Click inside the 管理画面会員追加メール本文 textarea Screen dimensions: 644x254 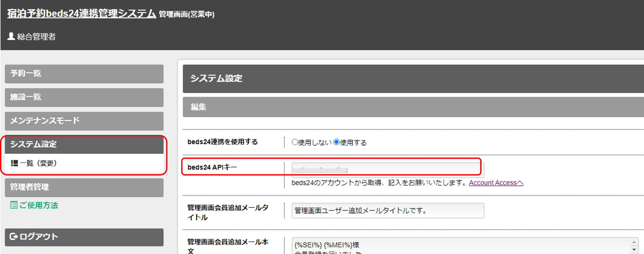(460, 246)
